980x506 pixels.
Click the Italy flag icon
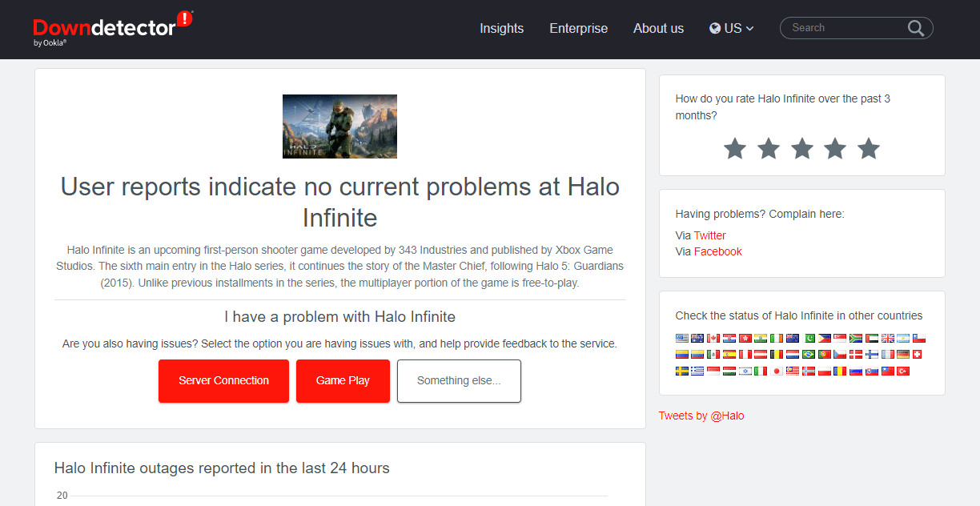coord(761,371)
